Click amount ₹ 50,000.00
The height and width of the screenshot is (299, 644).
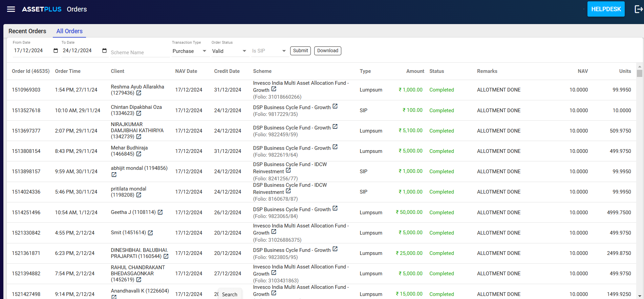point(409,212)
